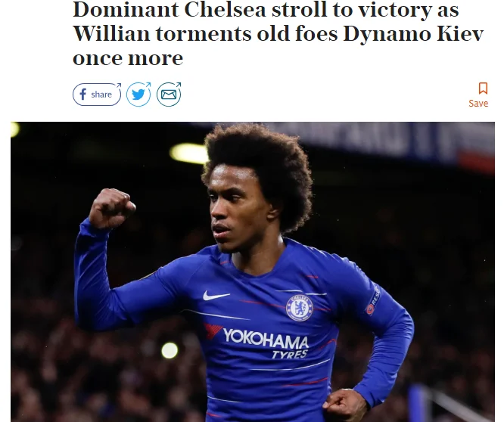Click the player's raised fist in photo
This screenshot has width=504, height=422.
click(112, 208)
